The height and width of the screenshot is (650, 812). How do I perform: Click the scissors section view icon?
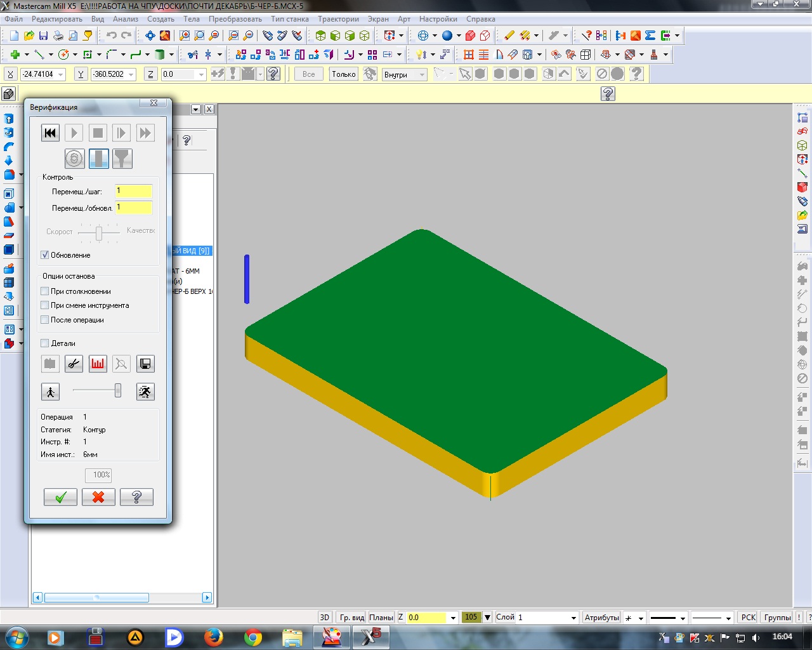pyautogui.click(x=74, y=364)
